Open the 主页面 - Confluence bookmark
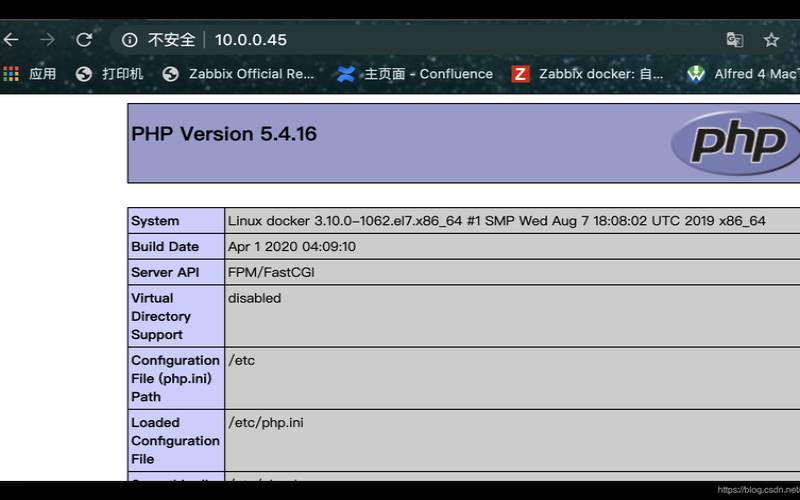 415,74
